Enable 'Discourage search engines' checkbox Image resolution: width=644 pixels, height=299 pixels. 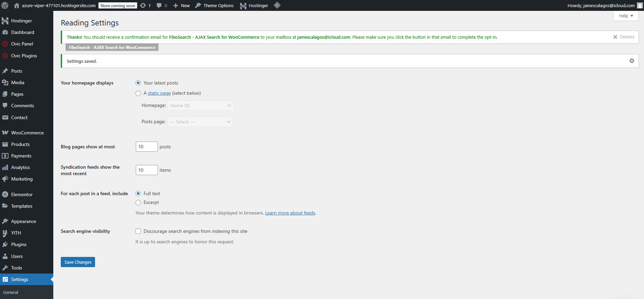pyautogui.click(x=138, y=231)
